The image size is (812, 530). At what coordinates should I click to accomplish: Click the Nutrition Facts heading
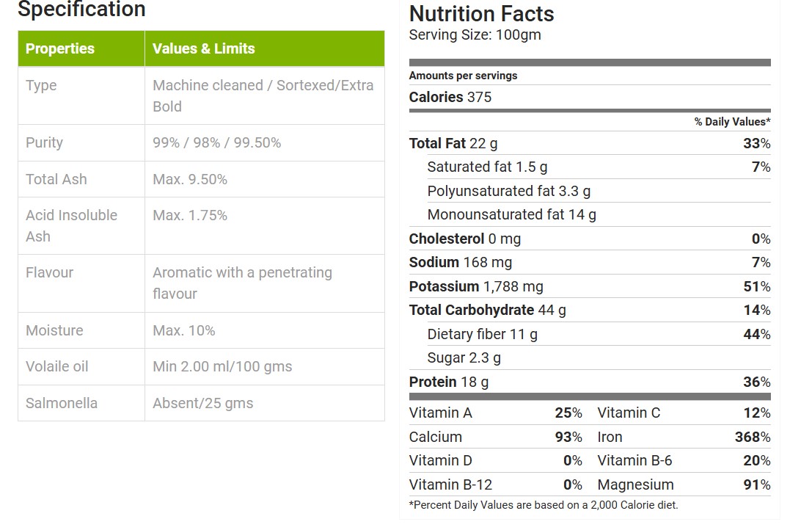click(481, 14)
